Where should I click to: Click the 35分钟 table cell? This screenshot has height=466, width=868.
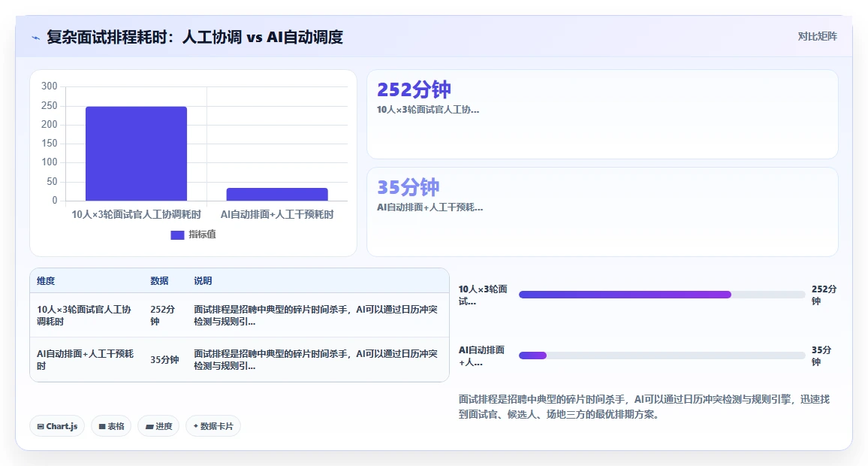[164, 359]
